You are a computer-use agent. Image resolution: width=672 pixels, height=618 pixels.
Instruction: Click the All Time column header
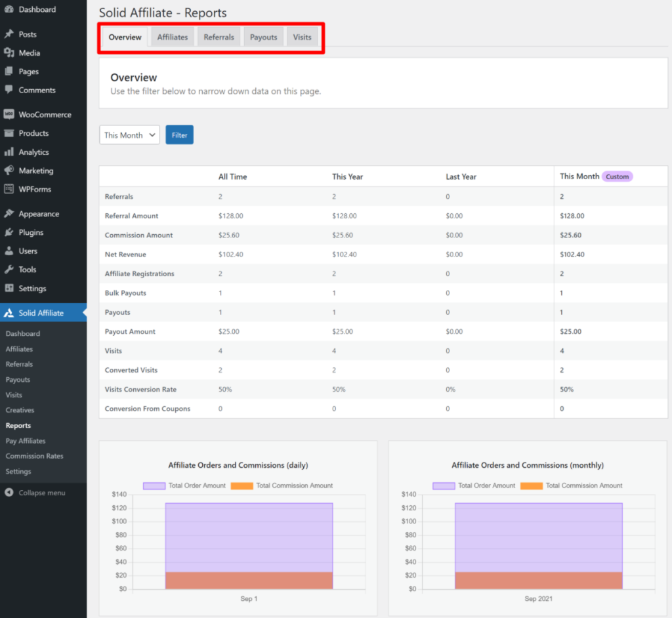point(233,176)
